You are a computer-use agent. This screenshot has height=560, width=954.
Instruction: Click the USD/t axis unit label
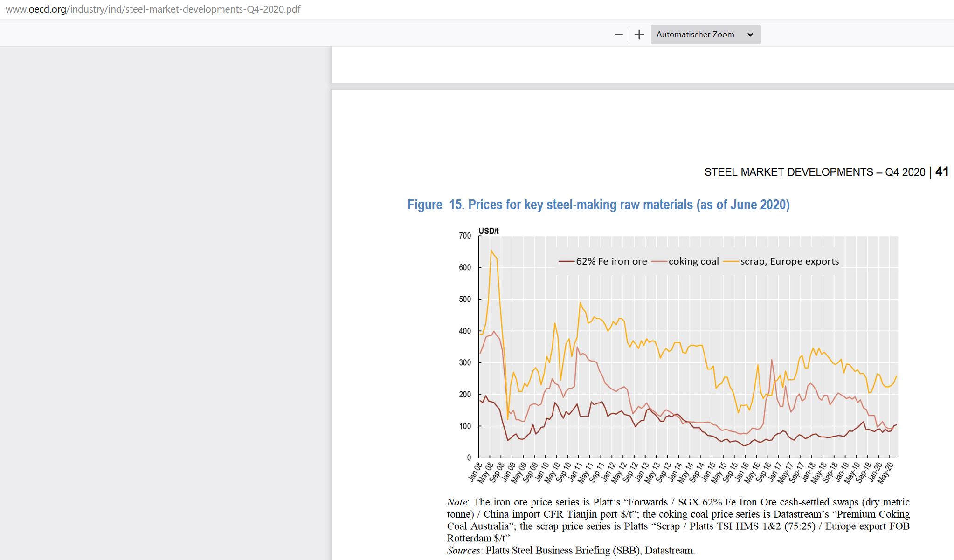488,231
